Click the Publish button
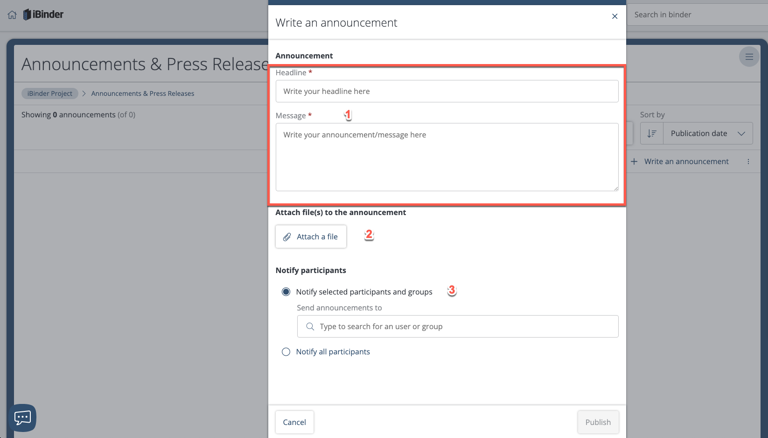The height and width of the screenshot is (438, 768). tap(598, 422)
